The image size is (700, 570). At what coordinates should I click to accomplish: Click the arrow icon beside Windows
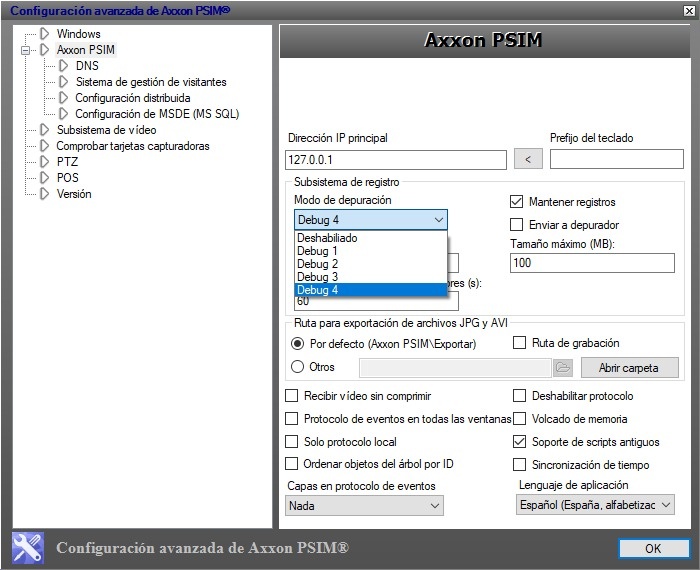click(44, 34)
